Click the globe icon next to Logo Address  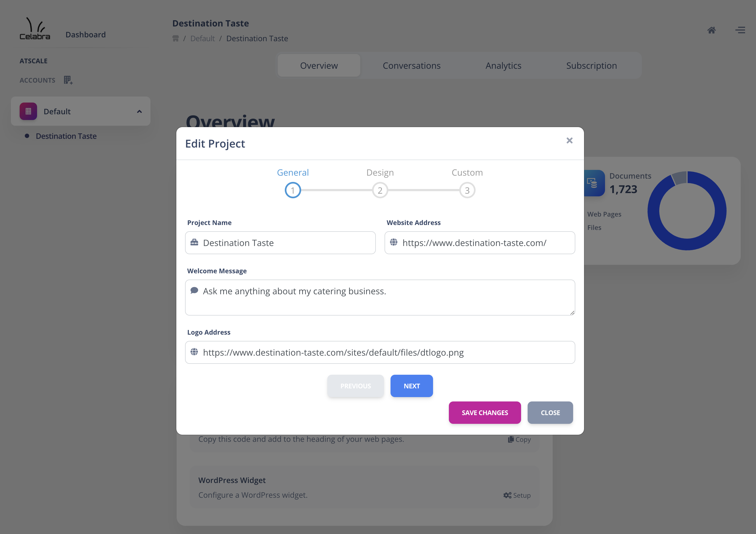[195, 352]
